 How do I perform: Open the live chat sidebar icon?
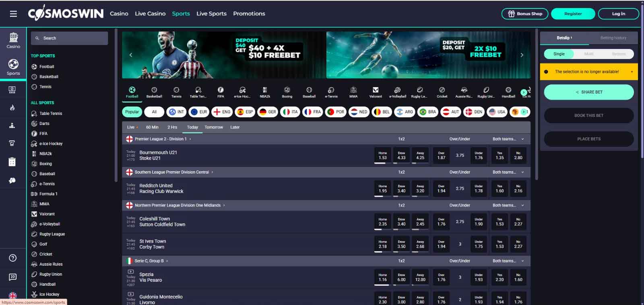click(13, 277)
